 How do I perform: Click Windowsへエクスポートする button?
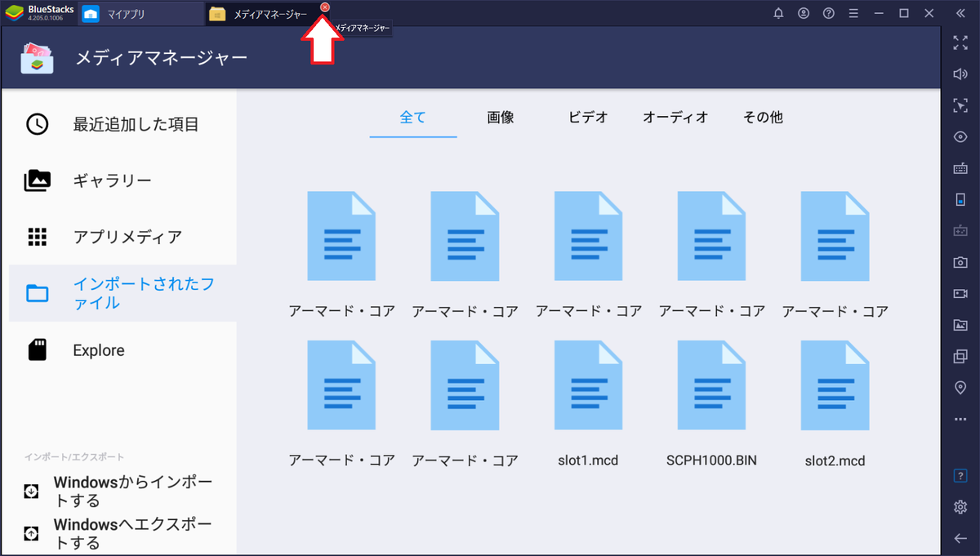coord(122,533)
